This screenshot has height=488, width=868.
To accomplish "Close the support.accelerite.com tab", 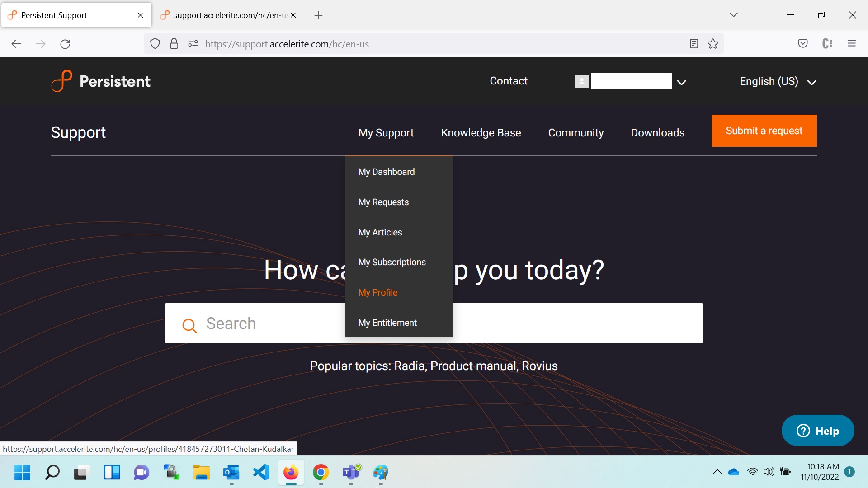I will coord(293,15).
